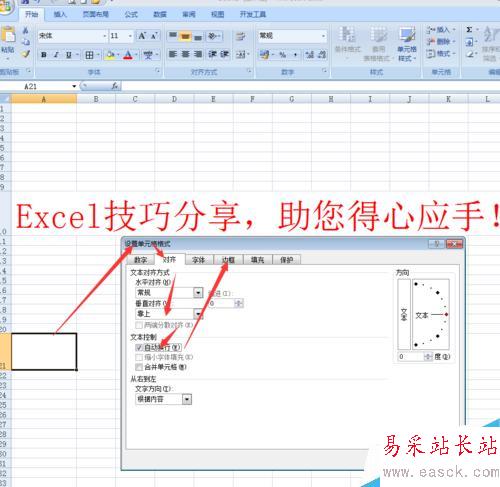Click the 删除 delete cells button
This screenshot has height=487, width=500.
441,41
